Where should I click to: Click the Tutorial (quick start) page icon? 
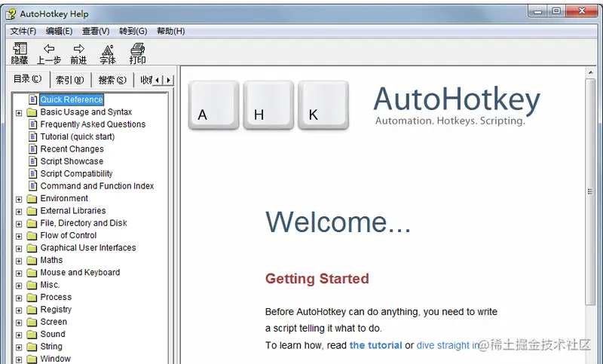33,136
